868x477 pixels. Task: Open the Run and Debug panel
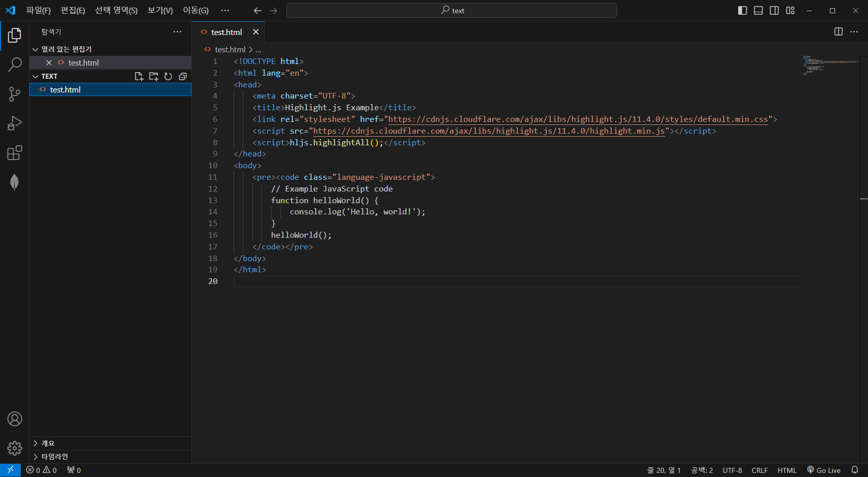(15, 123)
